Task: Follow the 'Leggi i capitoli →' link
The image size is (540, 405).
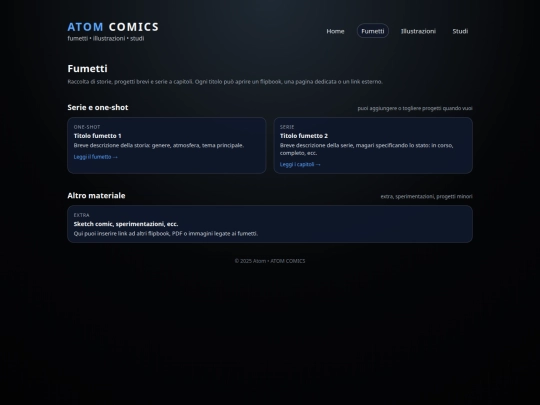Action: (x=300, y=164)
